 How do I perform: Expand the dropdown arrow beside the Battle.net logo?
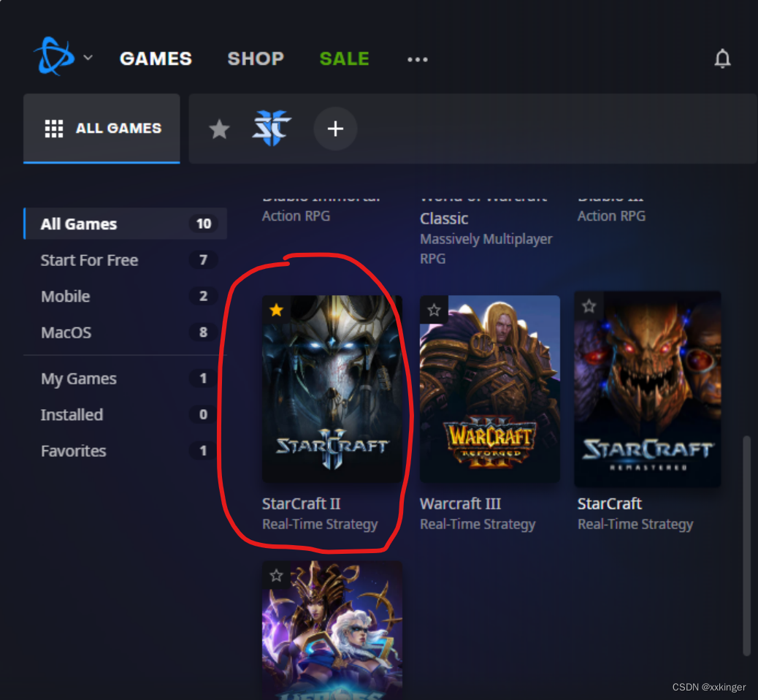[88, 58]
